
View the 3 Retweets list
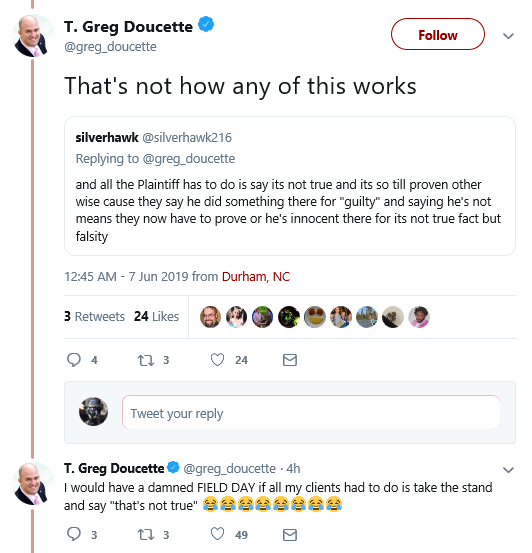coord(94,316)
